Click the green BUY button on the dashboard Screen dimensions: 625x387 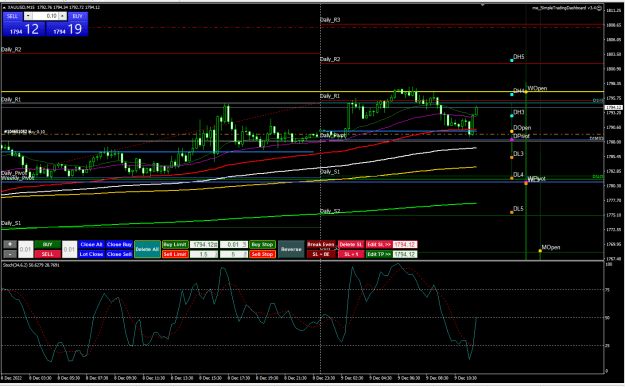[47, 244]
